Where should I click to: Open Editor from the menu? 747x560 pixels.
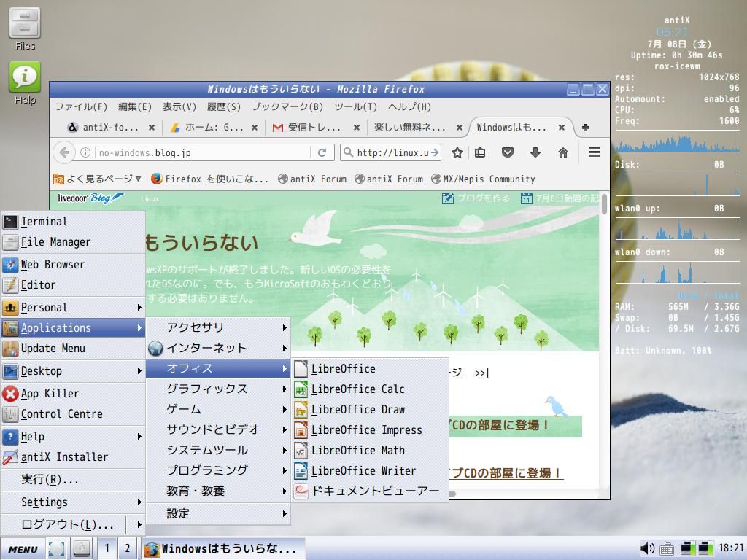pos(73,285)
